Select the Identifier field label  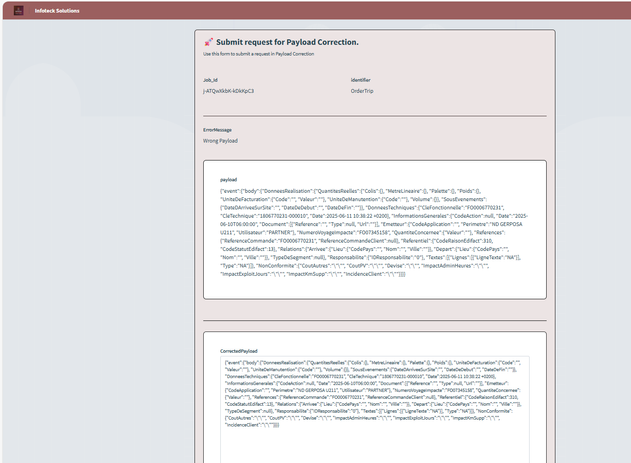tap(361, 79)
